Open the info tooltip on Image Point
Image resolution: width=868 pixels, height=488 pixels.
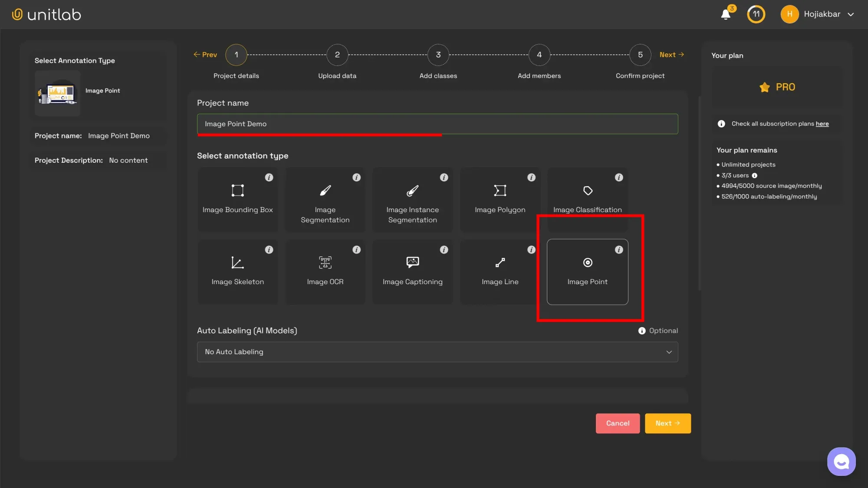click(x=619, y=250)
